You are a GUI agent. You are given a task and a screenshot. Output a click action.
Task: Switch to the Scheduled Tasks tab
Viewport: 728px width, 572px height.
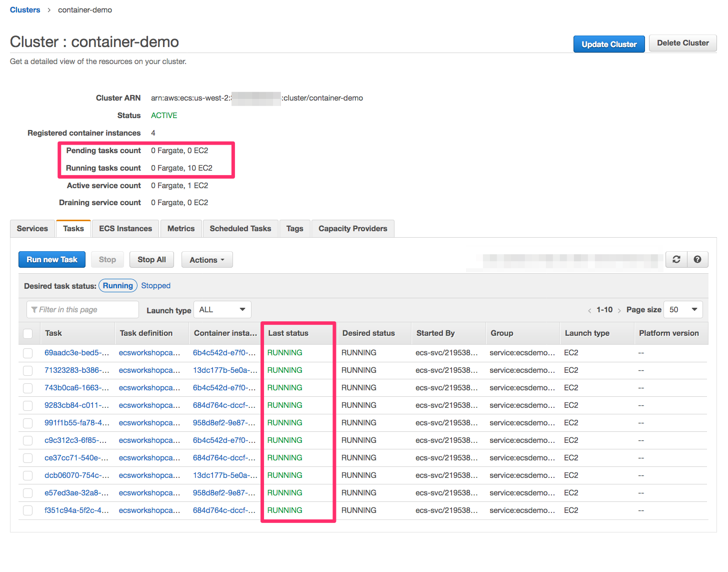point(240,229)
